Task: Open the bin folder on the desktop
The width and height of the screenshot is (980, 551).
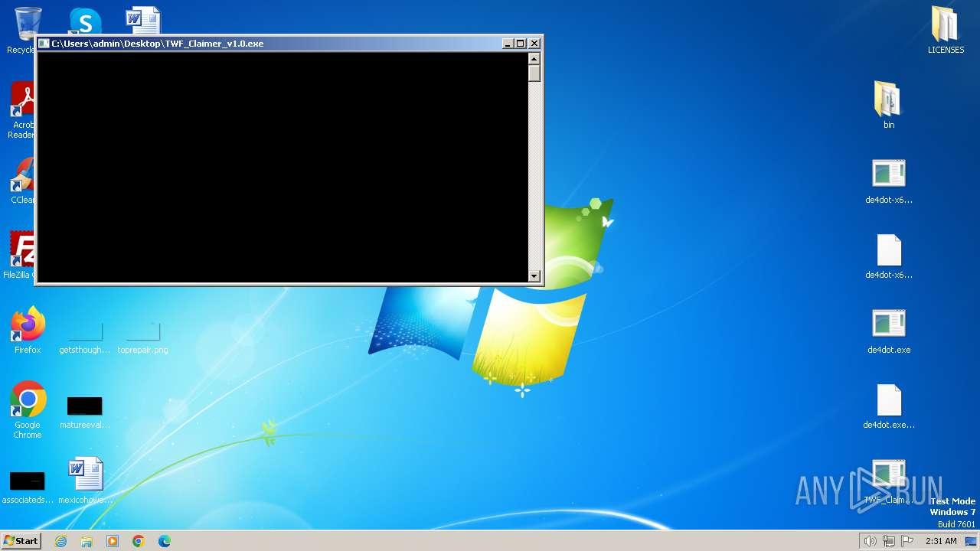Action: click(889, 105)
